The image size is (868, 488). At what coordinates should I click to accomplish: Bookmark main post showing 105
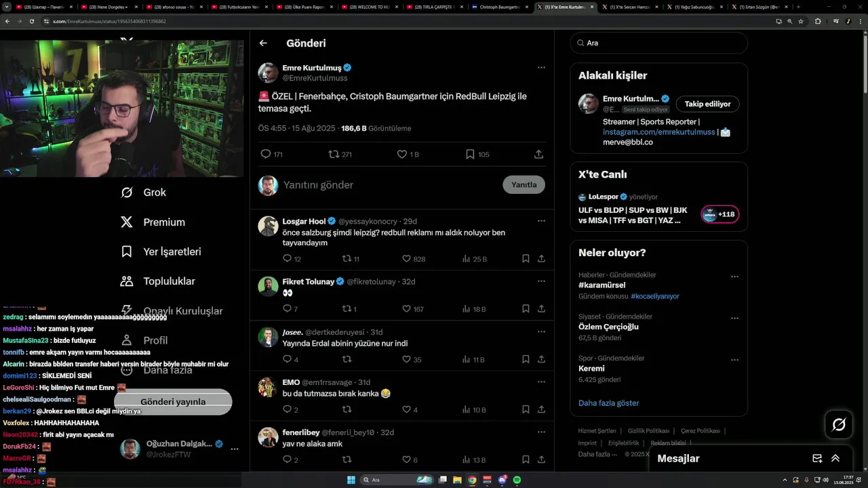pos(470,154)
